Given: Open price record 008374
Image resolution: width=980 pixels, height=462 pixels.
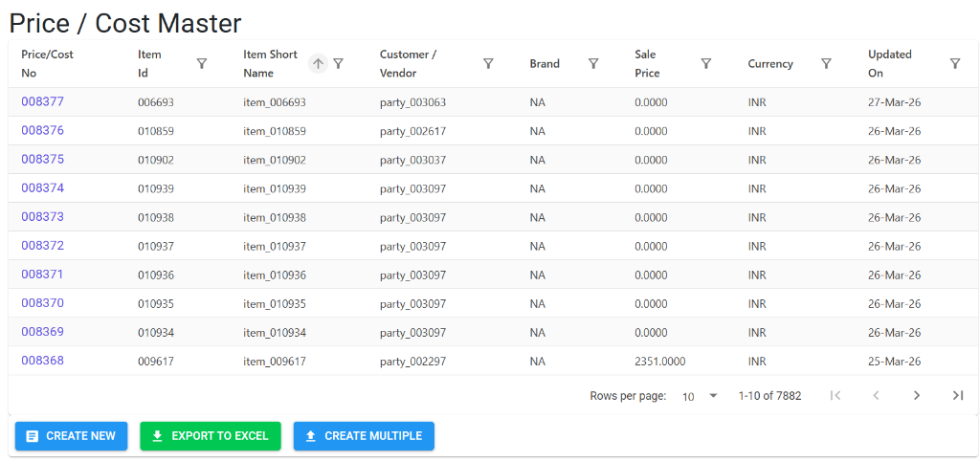Looking at the screenshot, I should coord(42,187).
